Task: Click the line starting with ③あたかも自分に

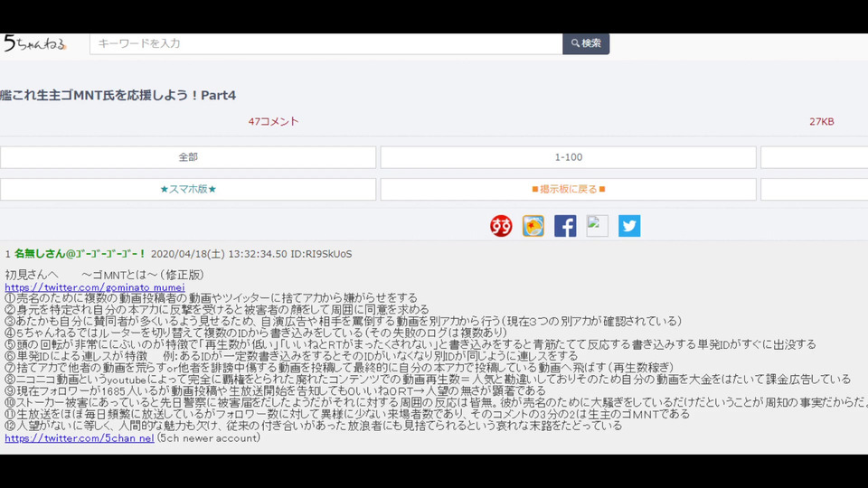Action: (344, 321)
